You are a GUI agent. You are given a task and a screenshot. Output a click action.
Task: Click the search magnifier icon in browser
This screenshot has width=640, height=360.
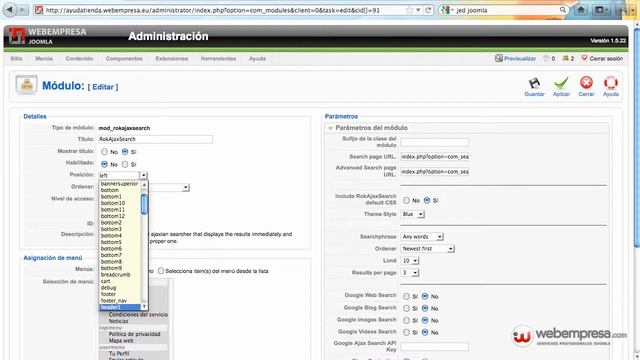coord(563,10)
